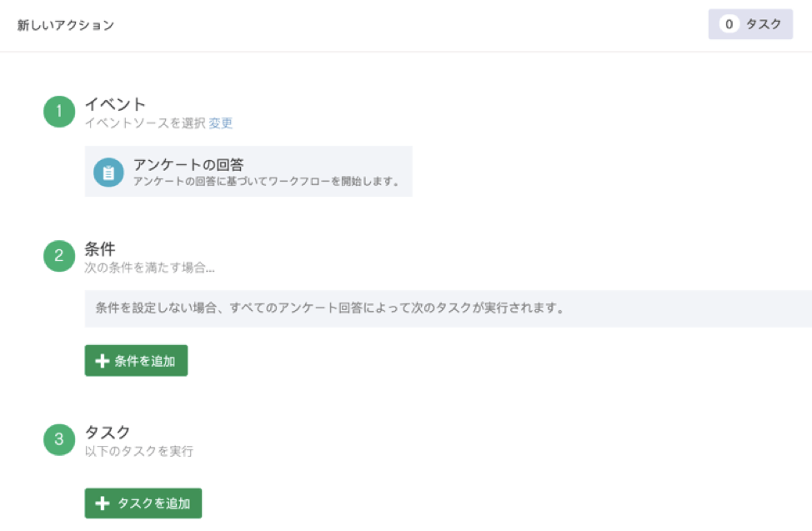Click the green step 3 circle
Screen dimensions: 812x531
coord(59,441)
